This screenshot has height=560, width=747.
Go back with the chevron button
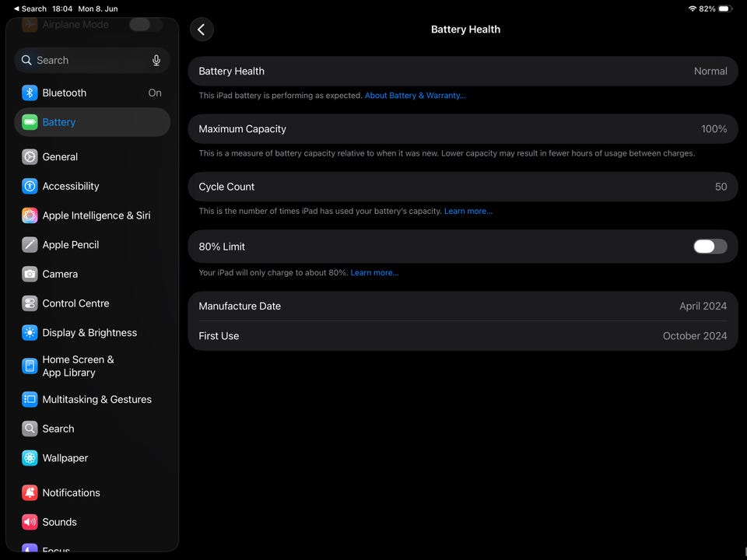202,30
